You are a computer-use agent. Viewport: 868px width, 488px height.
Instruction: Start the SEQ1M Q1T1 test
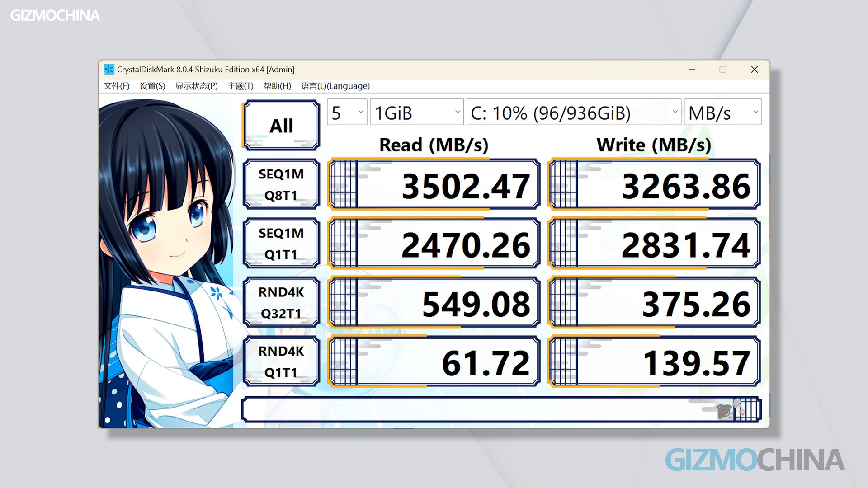(x=281, y=244)
